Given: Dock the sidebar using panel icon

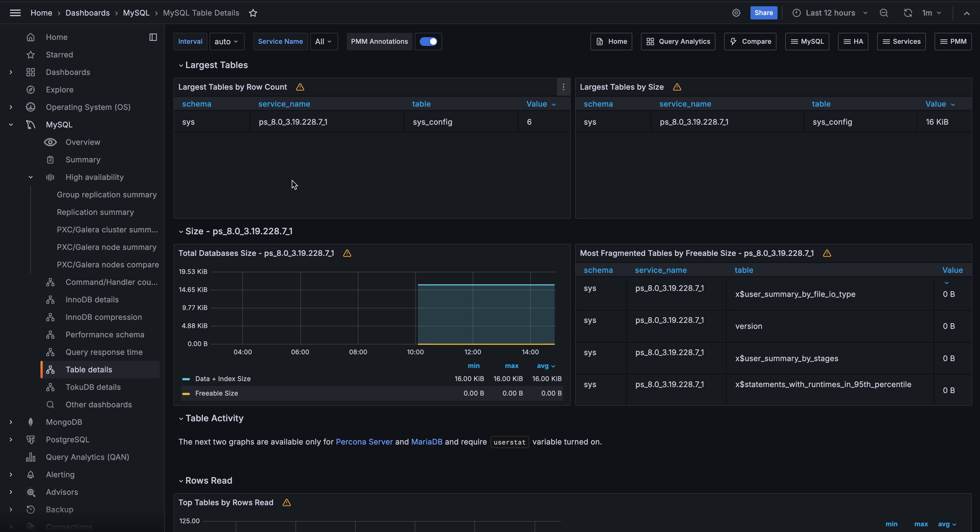Looking at the screenshot, I should coord(153,37).
